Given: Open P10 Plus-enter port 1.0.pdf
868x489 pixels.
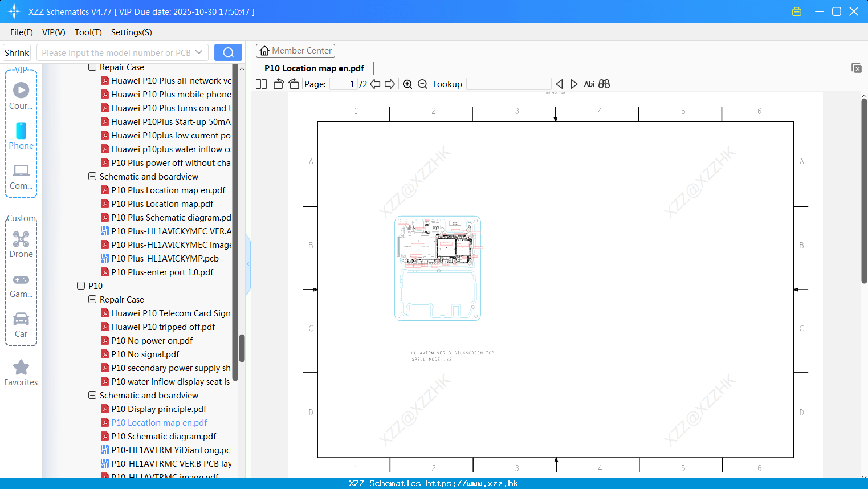Looking at the screenshot, I should [x=157, y=272].
